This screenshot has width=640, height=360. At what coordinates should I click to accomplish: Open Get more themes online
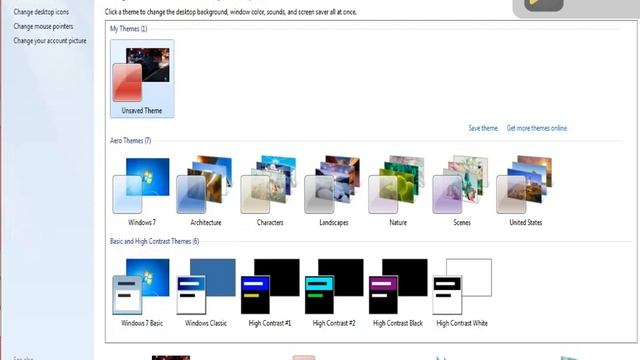coord(537,128)
